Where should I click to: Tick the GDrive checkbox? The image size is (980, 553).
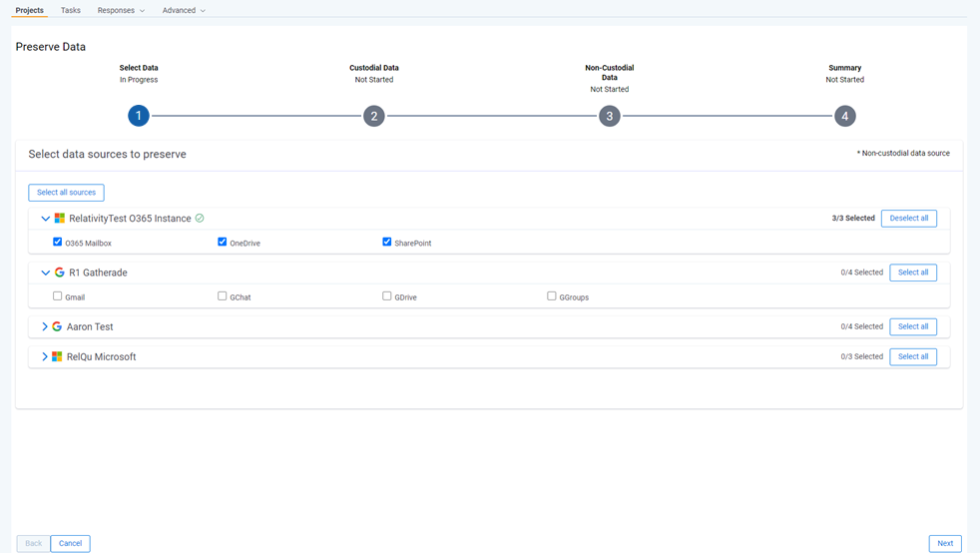(x=387, y=296)
